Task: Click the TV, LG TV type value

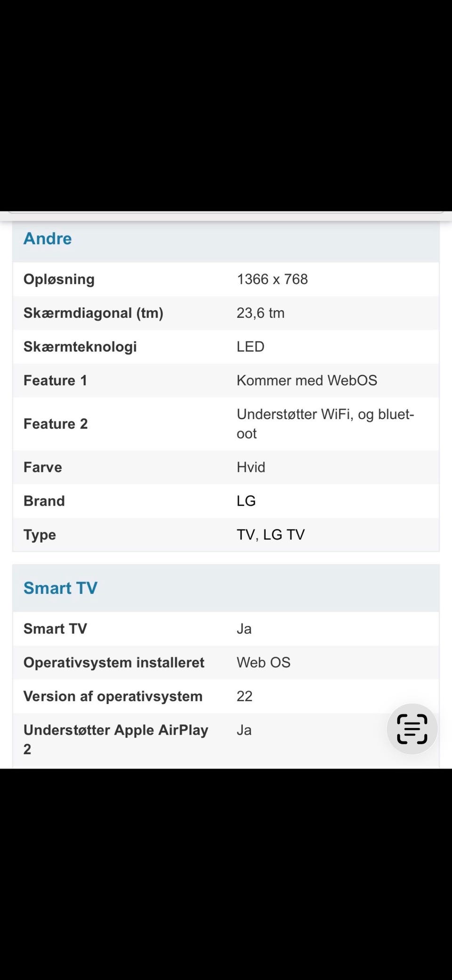Action: pos(271,535)
